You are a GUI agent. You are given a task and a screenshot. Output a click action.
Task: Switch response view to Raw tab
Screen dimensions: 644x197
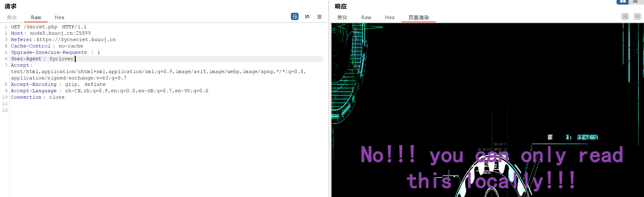366,17
